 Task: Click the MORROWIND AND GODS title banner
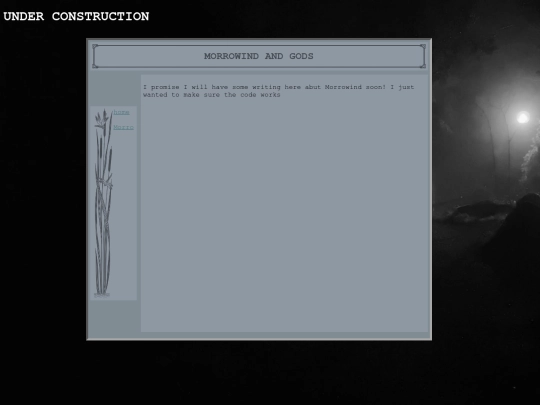pyautogui.click(x=259, y=56)
